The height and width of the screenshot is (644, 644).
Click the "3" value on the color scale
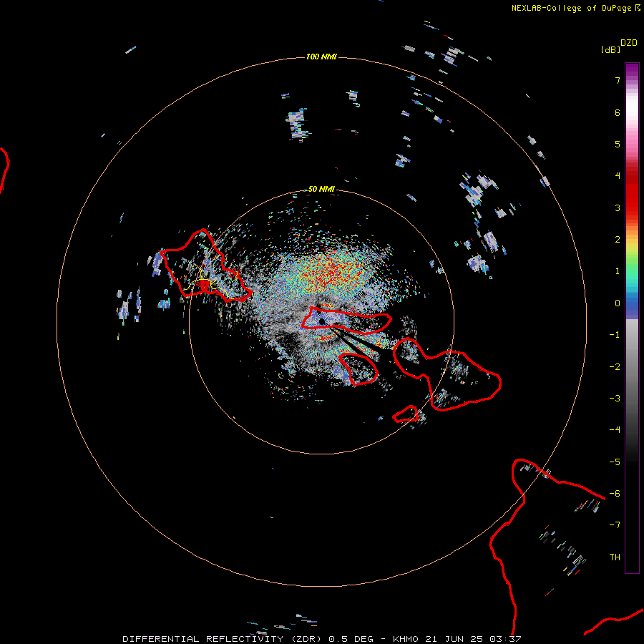(618, 208)
